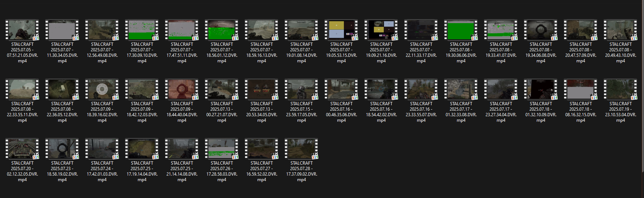Select video thumbnail STALCRAFT 2025.07.09 - 18.44.40.04
The height and width of the screenshot is (198, 644).
pos(182,89)
